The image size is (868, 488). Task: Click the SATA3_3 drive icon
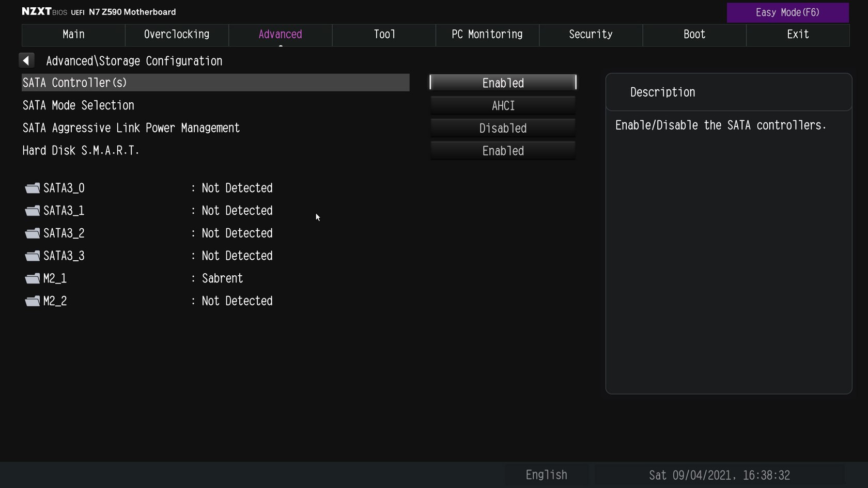pos(33,256)
